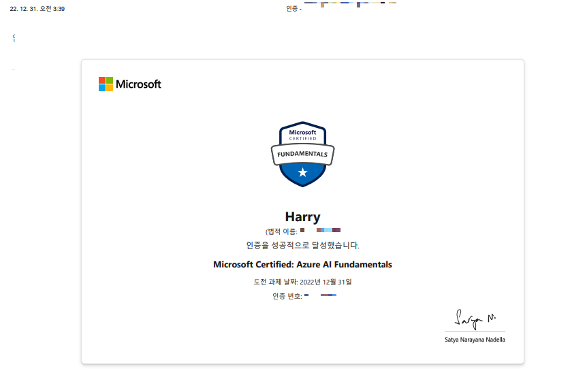Click the '인증을 성공적으로 달성했습니다.' line
This screenshot has height=392, width=587.
302,246
